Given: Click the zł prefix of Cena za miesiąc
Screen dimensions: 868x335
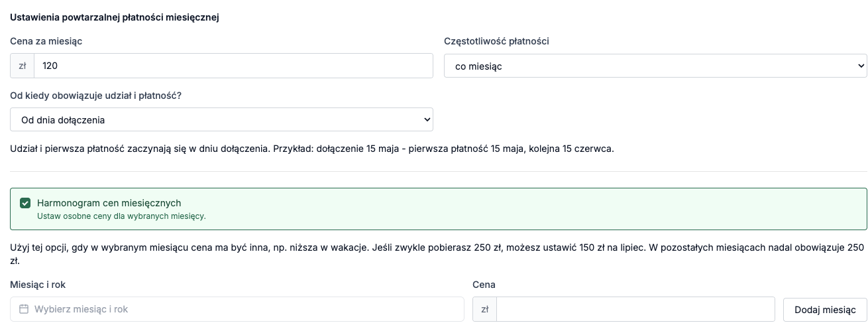Looking at the screenshot, I should 23,66.
